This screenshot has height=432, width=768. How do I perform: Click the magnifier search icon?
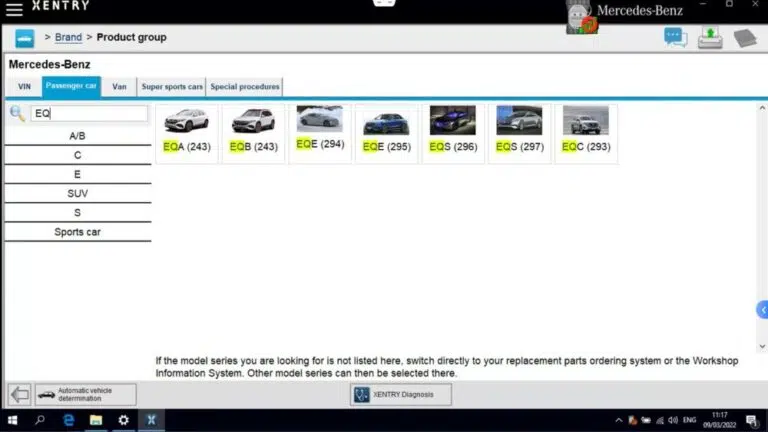17,114
